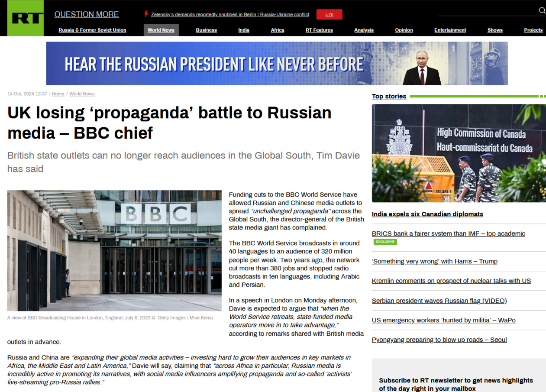Go to Russia & Former Soviet Union section
546x392 pixels.
pyautogui.click(x=93, y=30)
